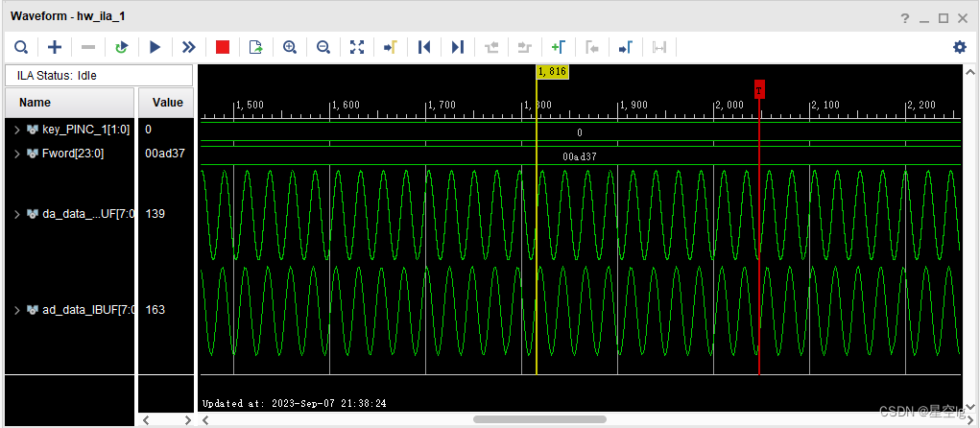Open waveform settings with the gear icon
The image size is (980, 428).
click(x=960, y=47)
